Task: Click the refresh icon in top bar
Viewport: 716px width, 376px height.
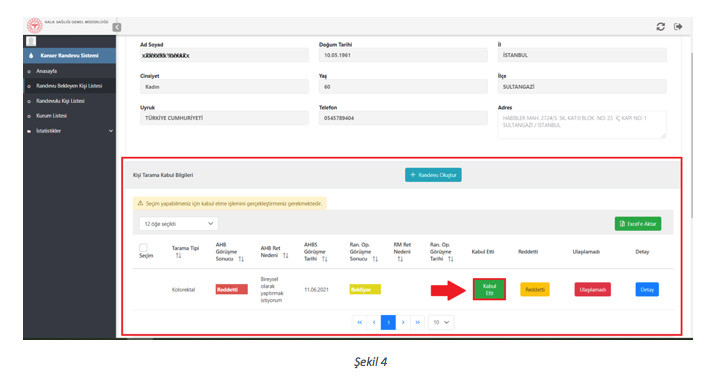Action: pyautogui.click(x=660, y=26)
